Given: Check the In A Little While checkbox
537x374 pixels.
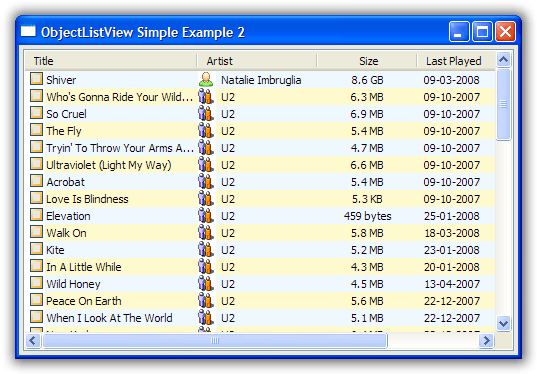Looking at the screenshot, I should pyautogui.click(x=36, y=265).
